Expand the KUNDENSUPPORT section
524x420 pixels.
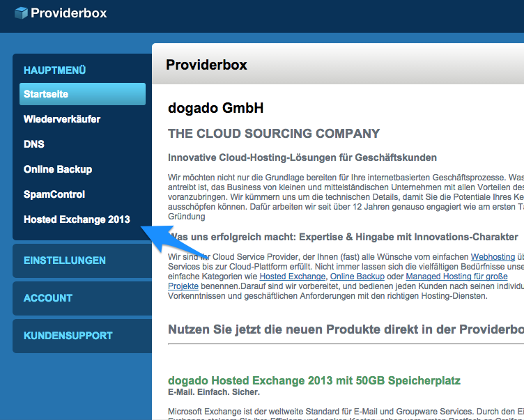68,336
